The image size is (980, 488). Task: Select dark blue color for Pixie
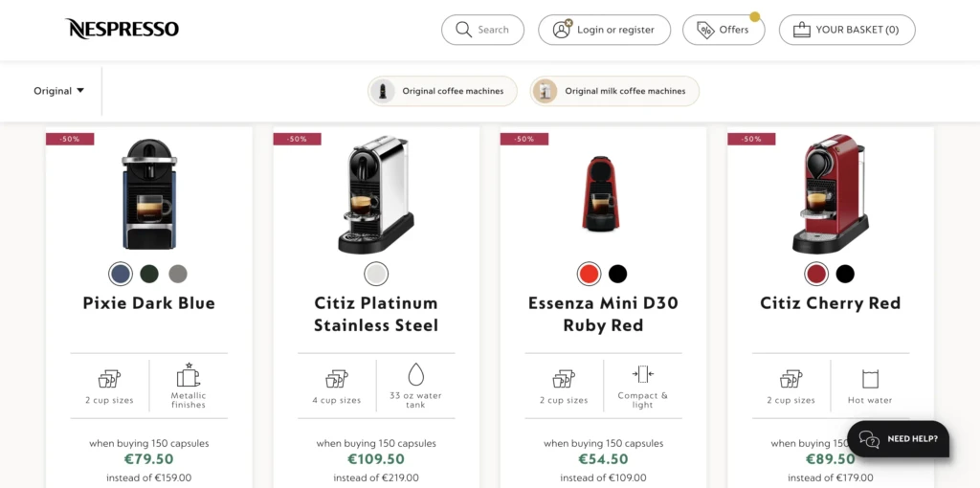pyautogui.click(x=120, y=275)
